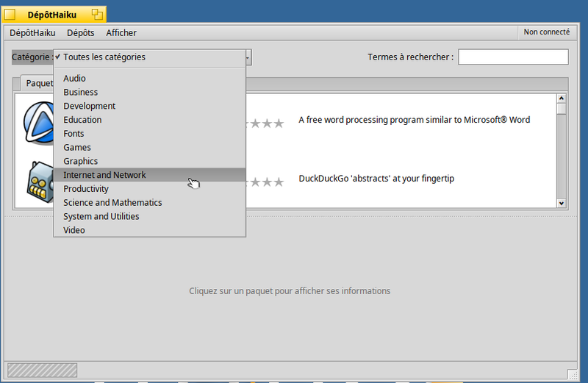Click the 'Non connecté' account button
Image resolution: width=588 pixels, height=383 pixels.
[546, 32]
